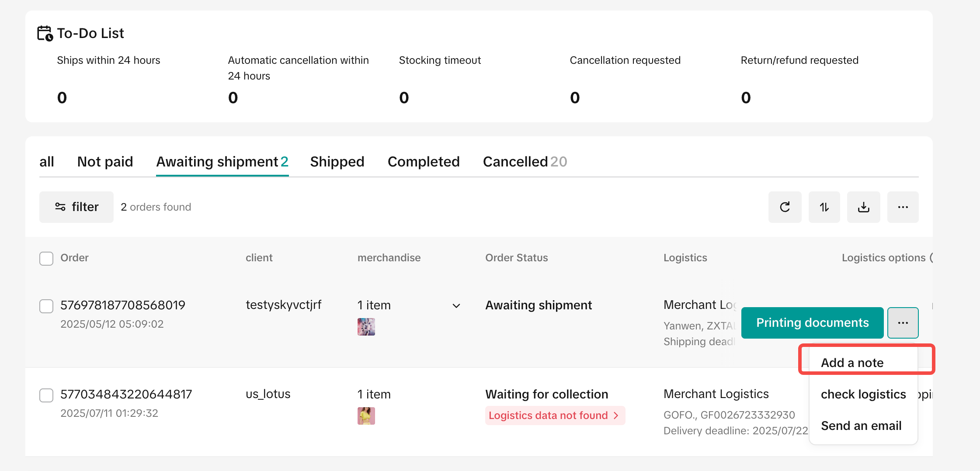Click the download/export orders icon
This screenshot has width=980, height=471.
click(x=863, y=207)
